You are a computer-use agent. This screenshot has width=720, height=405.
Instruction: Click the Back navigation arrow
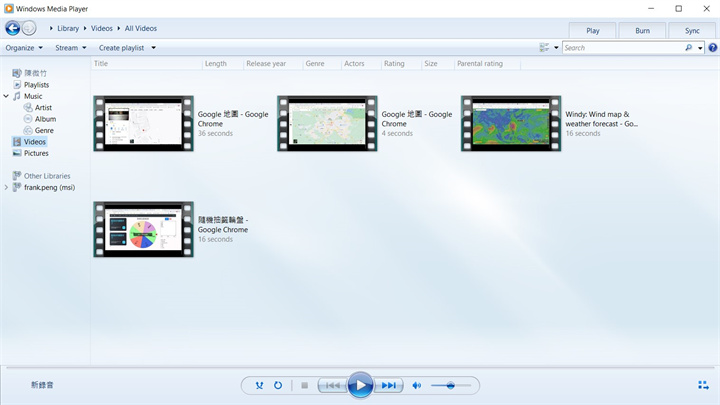(13, 28)
